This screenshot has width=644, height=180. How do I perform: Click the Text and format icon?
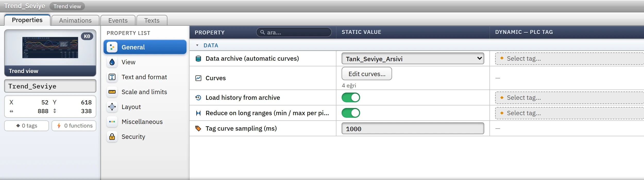point(112,77)
